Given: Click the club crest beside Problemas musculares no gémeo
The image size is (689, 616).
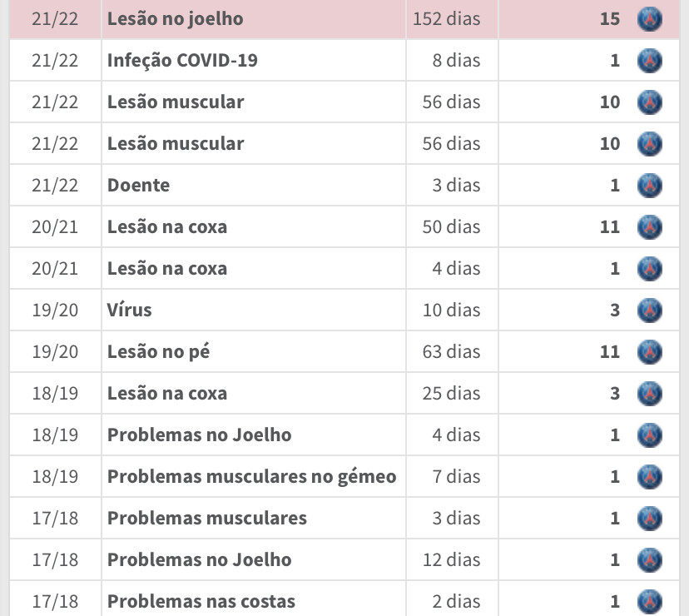Looking at the screenshot, I should (x=649, y=476).
